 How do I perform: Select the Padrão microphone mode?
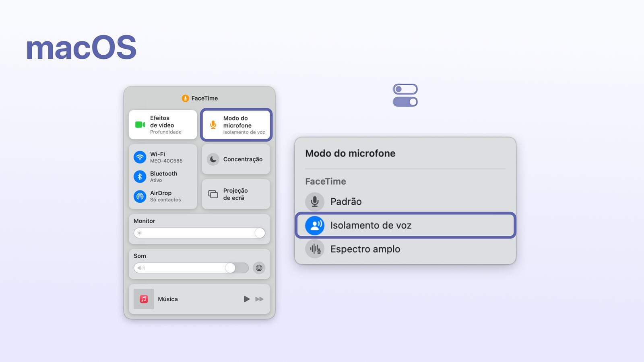[346, 202]
